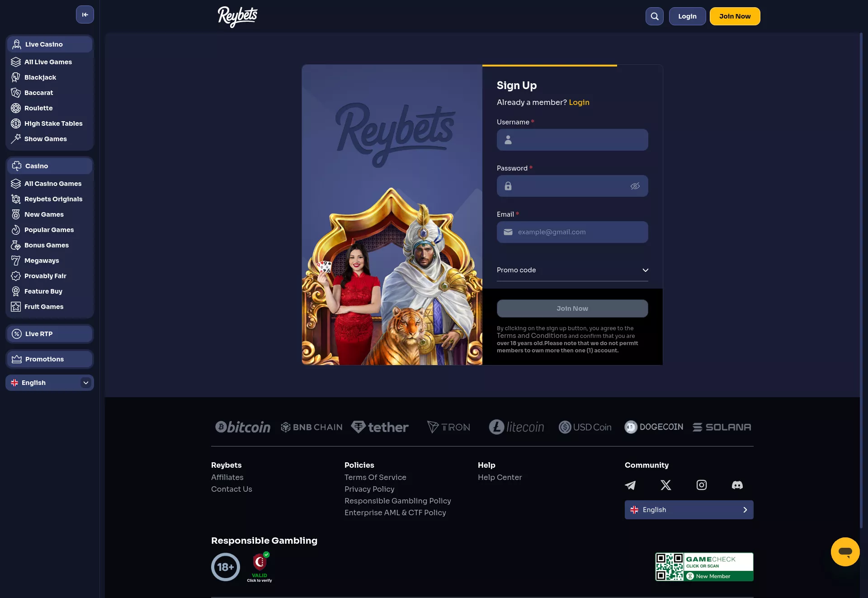Open footer English language selector
The height and width of the screenshot is (598, 868).
coord(689,510)
